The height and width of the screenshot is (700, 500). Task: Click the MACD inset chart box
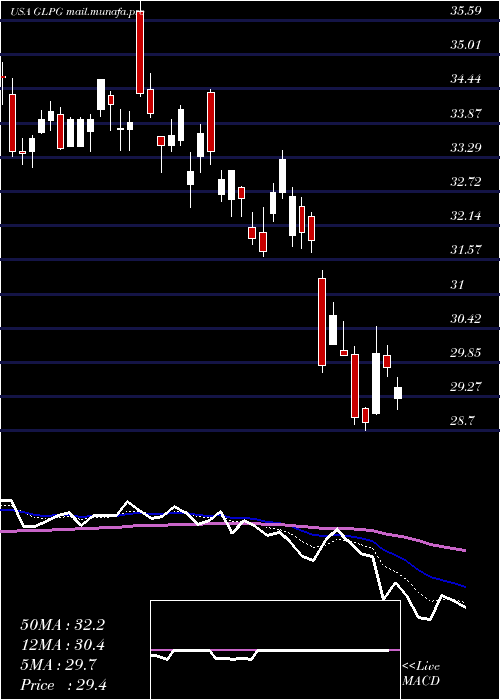(x=275, y=650)
